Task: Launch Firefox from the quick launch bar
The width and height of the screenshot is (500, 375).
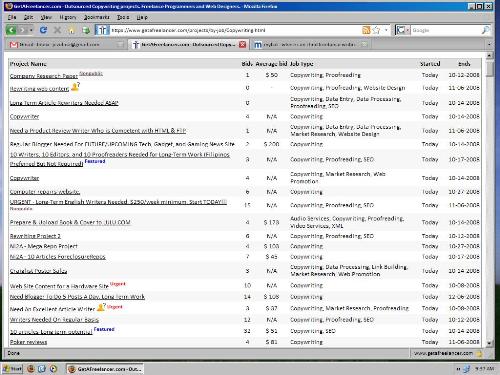Action: [x=31, y=369]
